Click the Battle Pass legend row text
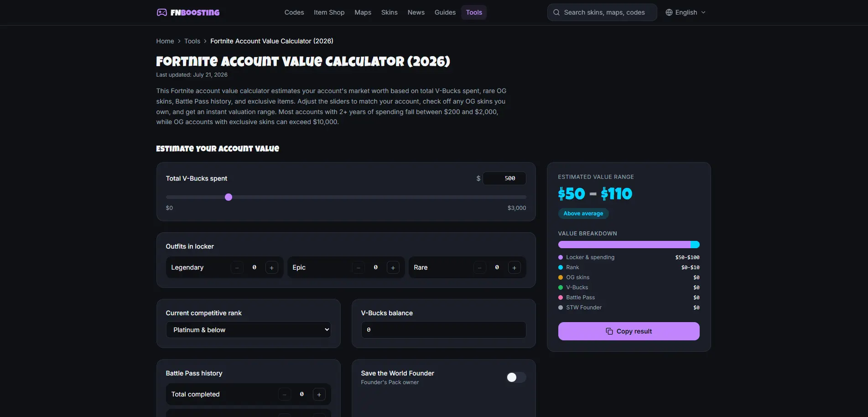 tap(581, 297)
